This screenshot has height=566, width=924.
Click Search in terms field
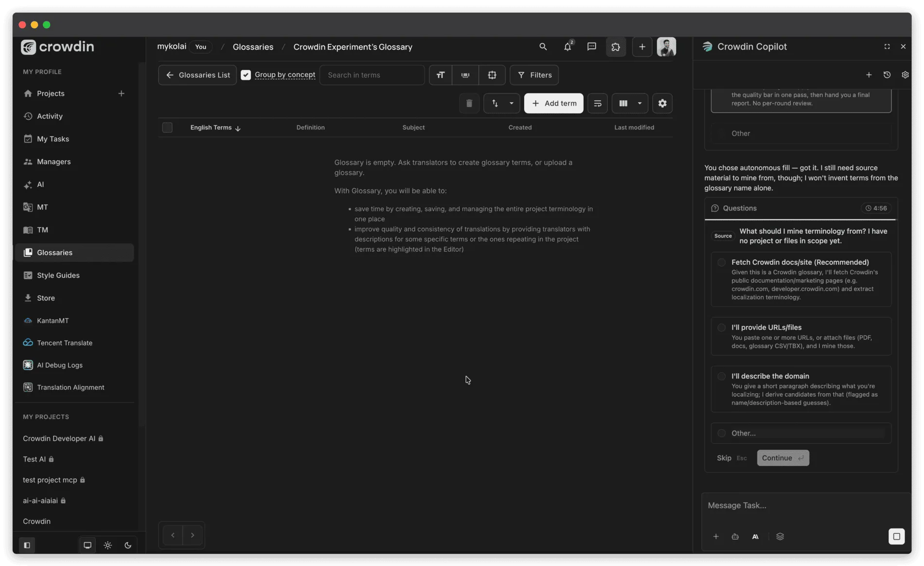[372, 75]
